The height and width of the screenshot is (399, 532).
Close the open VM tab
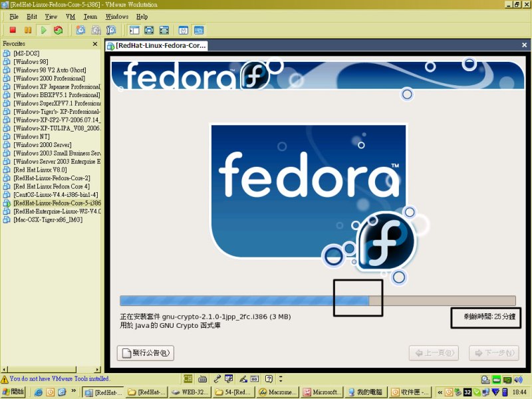[x=524, y=45]
